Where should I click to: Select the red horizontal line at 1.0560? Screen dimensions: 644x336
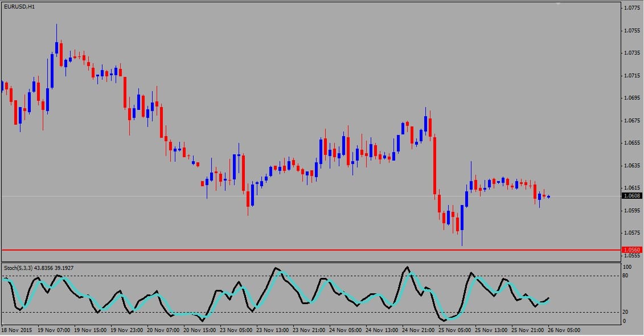click(311, 250)
